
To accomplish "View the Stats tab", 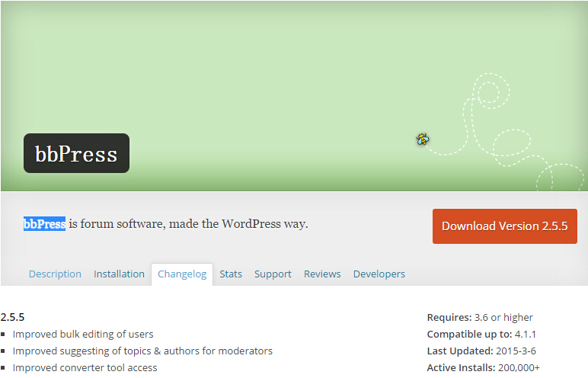I will [x=231, y=274].
